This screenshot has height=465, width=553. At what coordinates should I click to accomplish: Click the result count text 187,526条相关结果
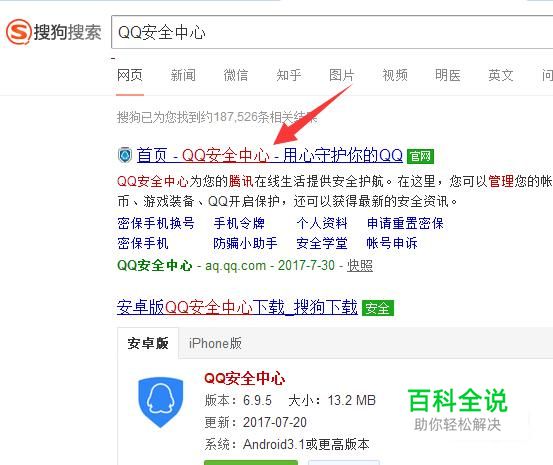265,117
